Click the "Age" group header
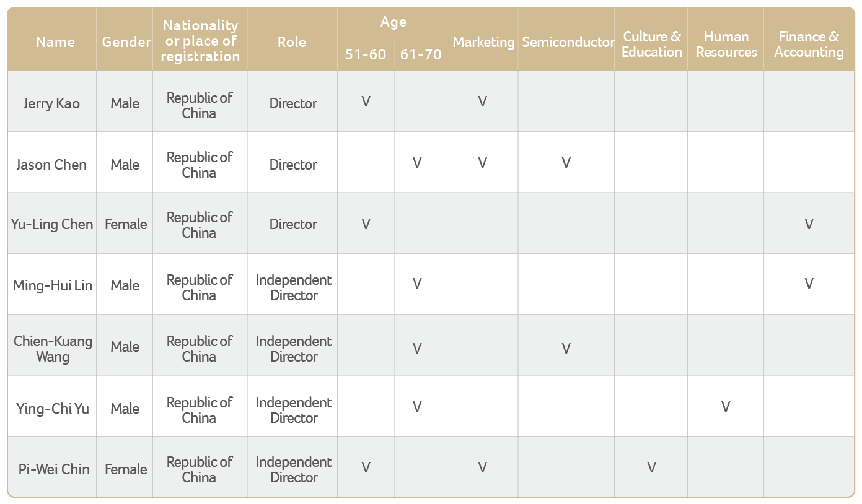Image resolution: width=862 pixels, height=504 pixels. tap(393, 22)
